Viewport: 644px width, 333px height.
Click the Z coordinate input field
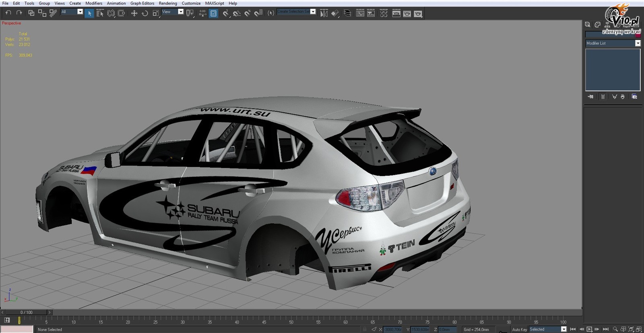click(x=447, y=329)
